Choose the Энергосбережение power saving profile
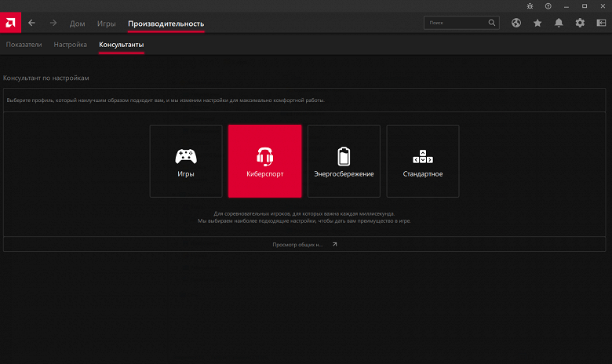Viewport: 612px width, 364px height. 344,161
